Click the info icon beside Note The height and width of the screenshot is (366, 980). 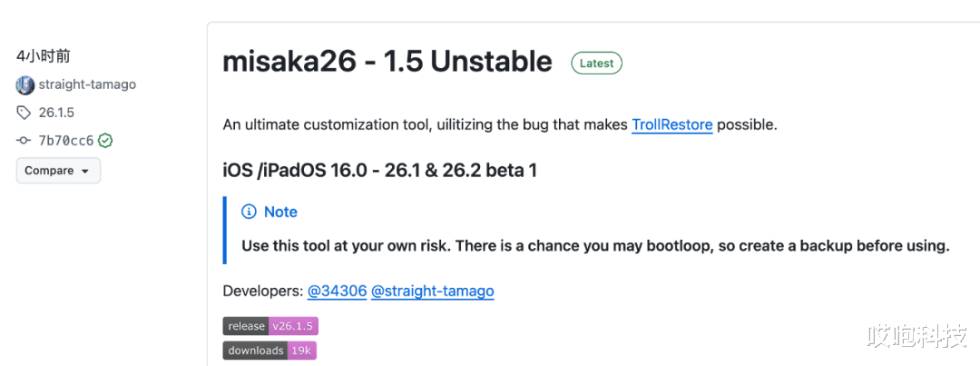pyautogui.click(x=249, y=212)
